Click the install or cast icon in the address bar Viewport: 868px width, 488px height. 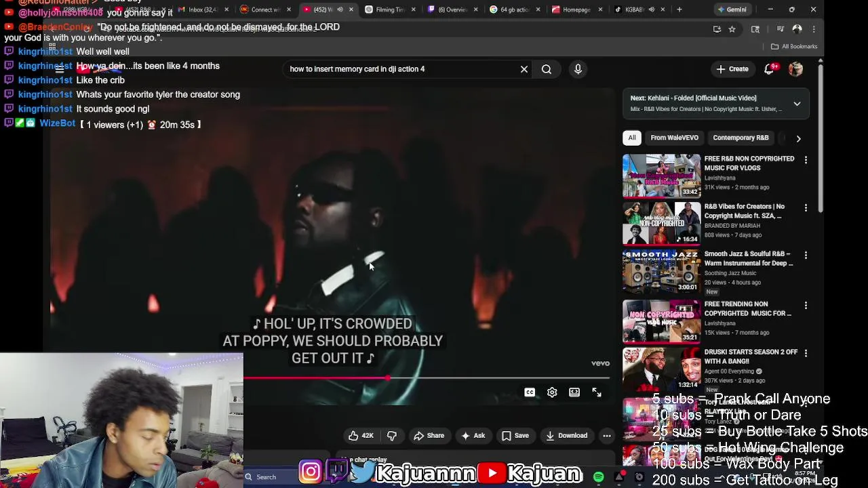[x=717, y=29]
